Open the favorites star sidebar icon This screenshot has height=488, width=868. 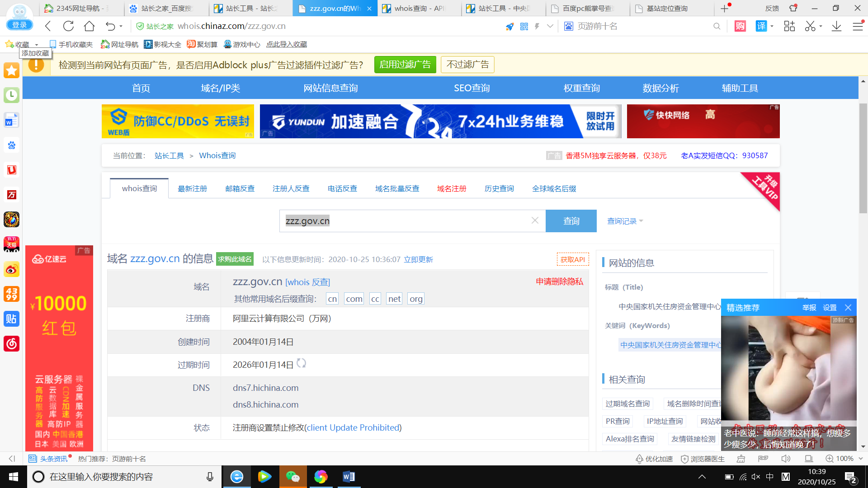[x=11, y=70]
